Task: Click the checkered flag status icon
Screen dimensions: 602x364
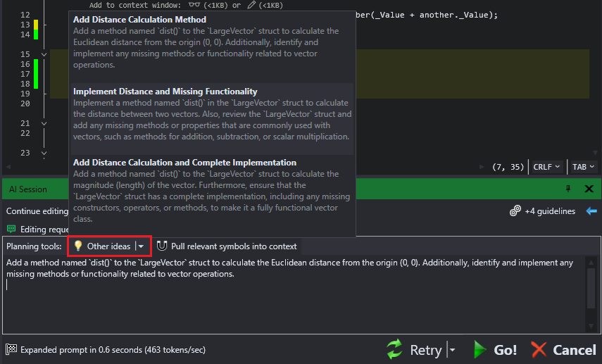Action: coord(11,349)
